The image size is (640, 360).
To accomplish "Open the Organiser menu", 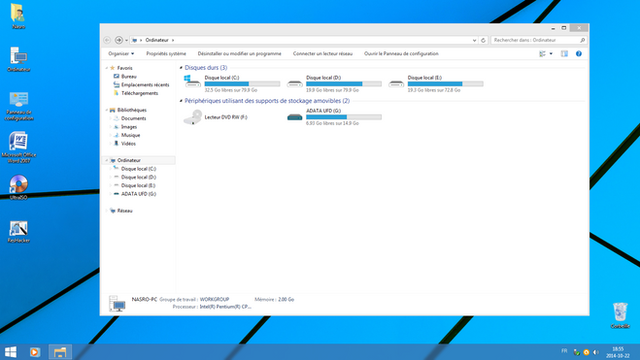I will tap(121, 54).
